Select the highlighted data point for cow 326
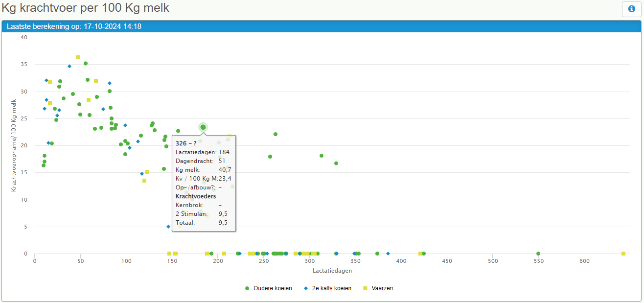The width and height of the screenshot is (644, 303). click(203, 127)
